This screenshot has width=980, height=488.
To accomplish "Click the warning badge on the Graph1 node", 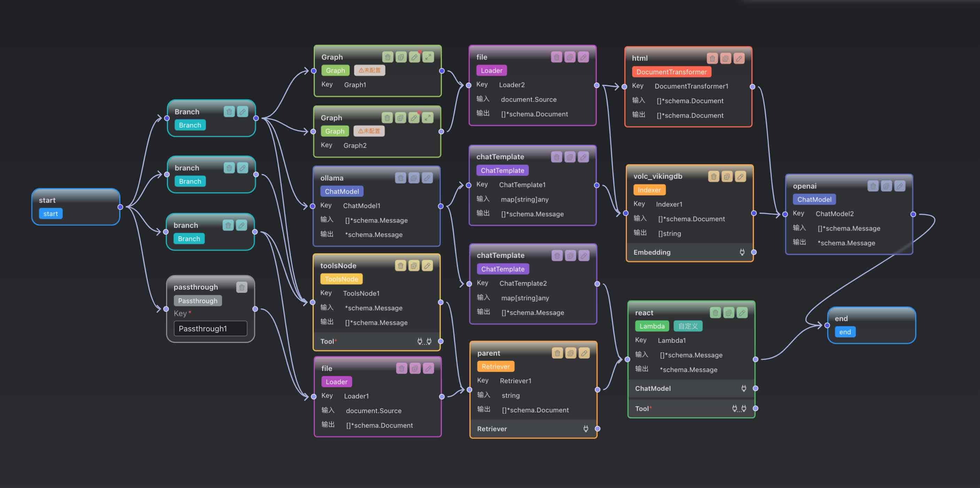I will pos(370,70).
